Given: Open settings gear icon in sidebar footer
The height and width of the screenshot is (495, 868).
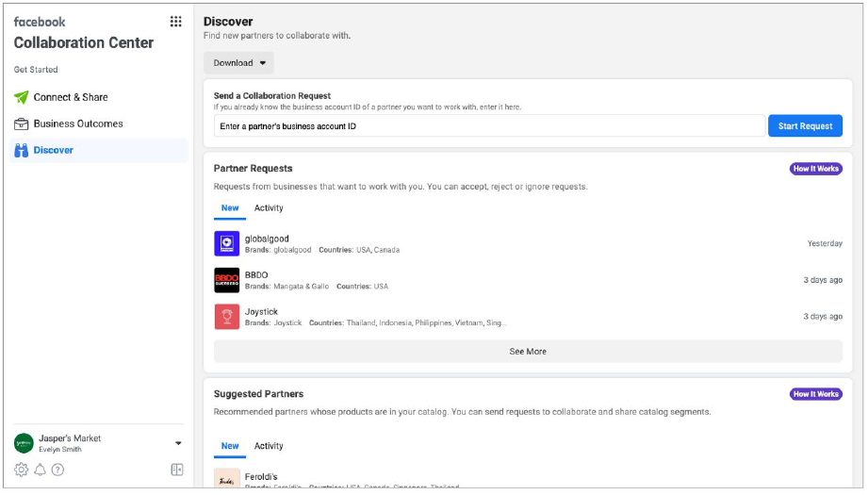Looking at the screenshot, I should tap(22, 470).
